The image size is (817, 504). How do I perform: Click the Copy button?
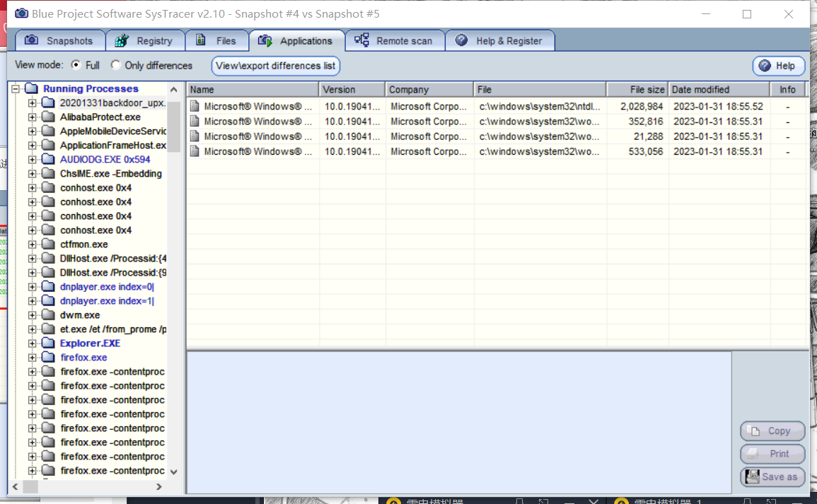772,431
